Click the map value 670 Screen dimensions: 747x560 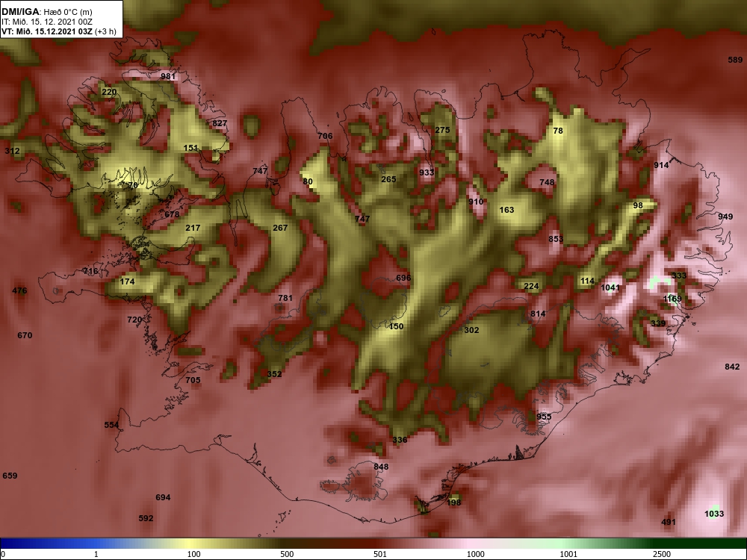25,336
